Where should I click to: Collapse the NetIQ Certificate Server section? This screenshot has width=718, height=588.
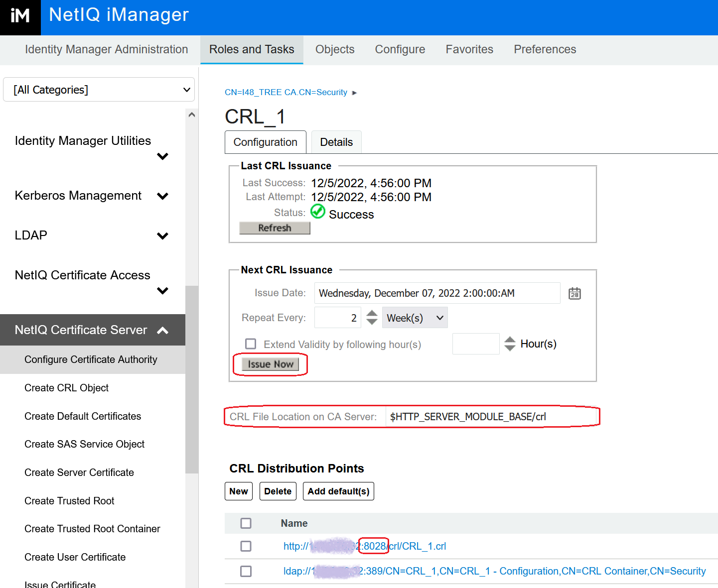163,330
